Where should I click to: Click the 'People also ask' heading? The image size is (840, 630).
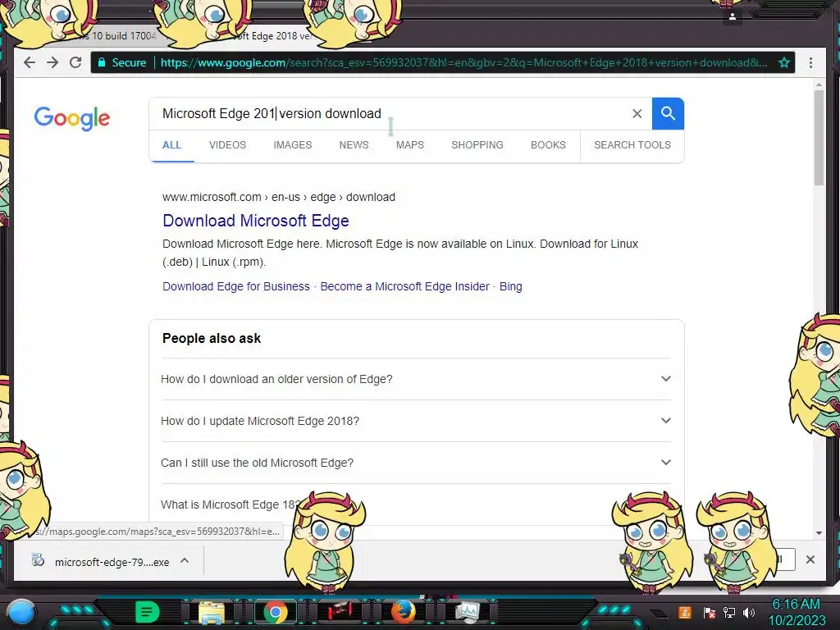tap(212, 339)
